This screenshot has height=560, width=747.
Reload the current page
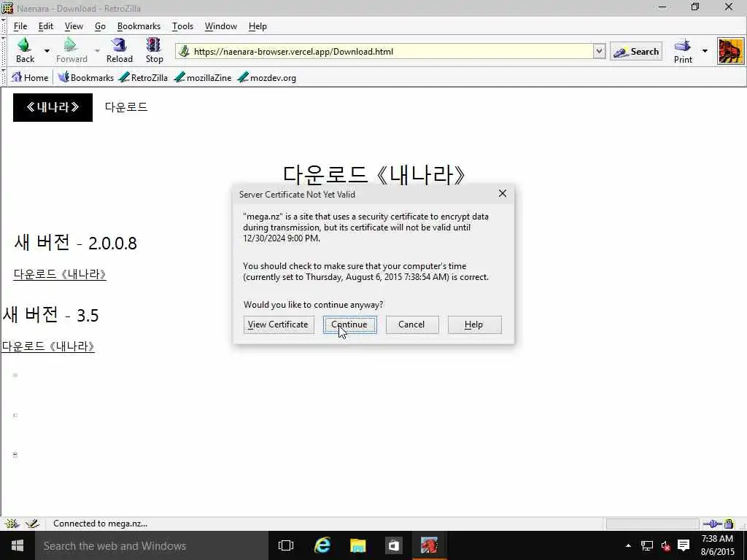(119, 50)
